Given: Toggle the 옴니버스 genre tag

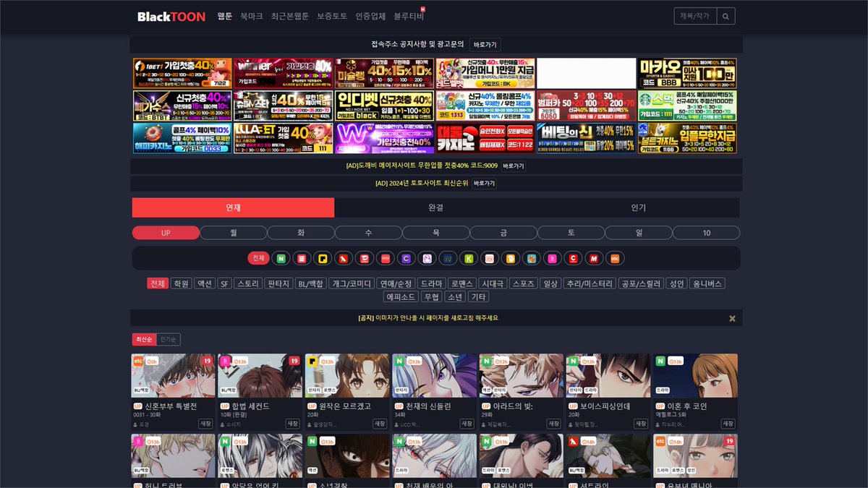Looking at the screenshot, I should (707, 283).
